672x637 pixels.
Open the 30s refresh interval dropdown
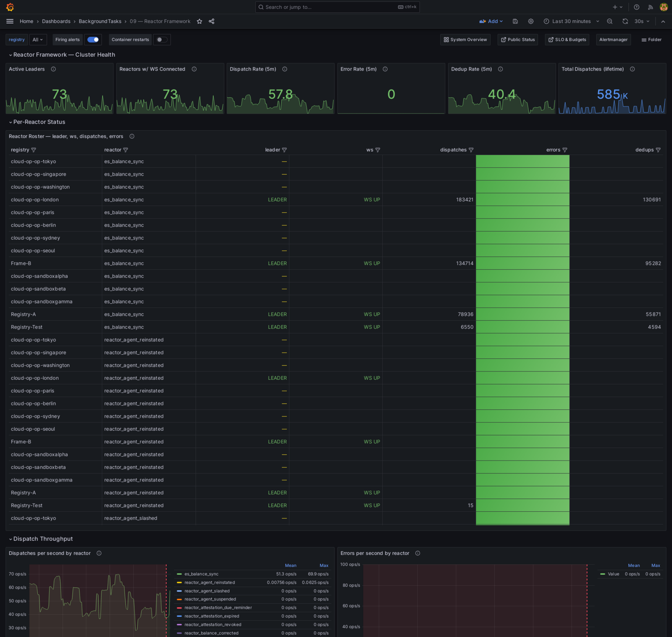pyautogui.click(x=642, y=21)
